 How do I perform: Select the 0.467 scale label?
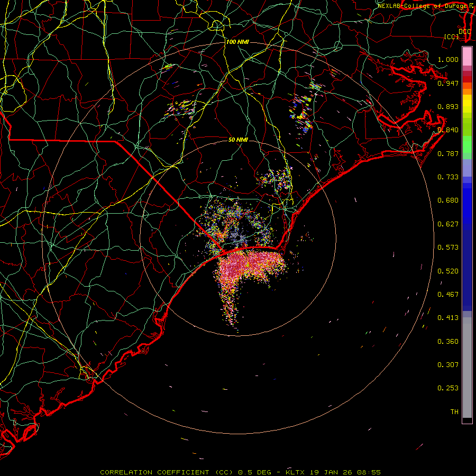click(448, 295)
